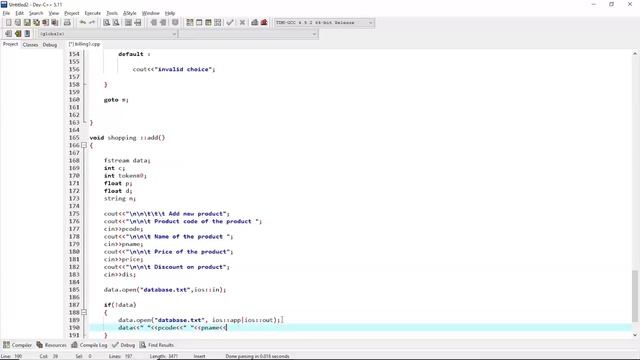Viewport: 640px width, 360px height.
Task: Collapse the code fold at line 188
Action: tap(84, 312)
